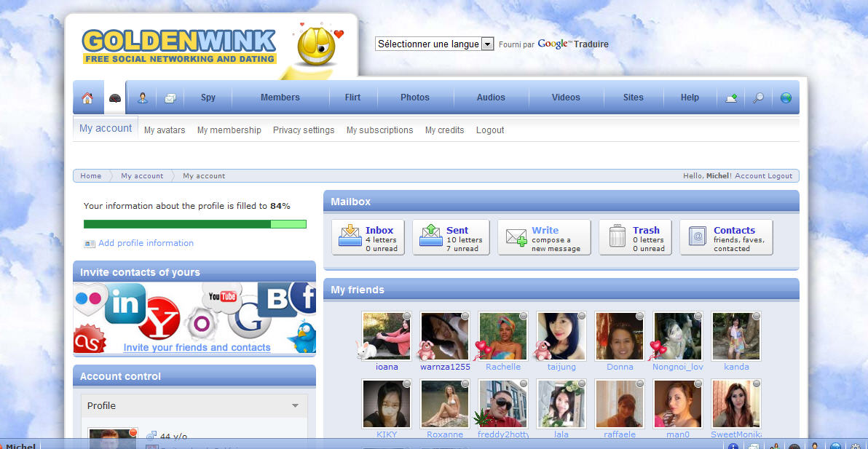Click the home icon in navigation bar
Image resolution: width=868 pixels, height=449 pixels.
point(87,98)
